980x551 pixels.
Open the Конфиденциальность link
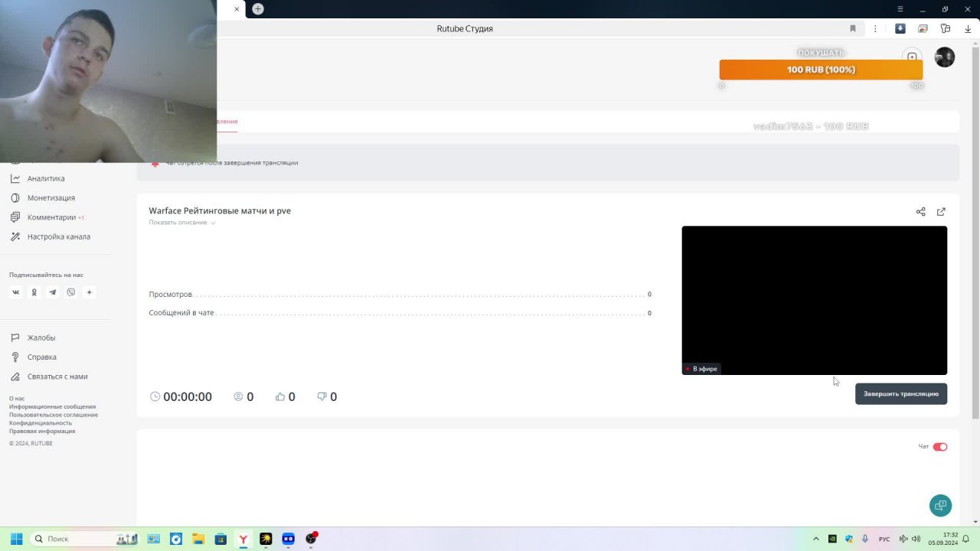click(x=41, y=423)
